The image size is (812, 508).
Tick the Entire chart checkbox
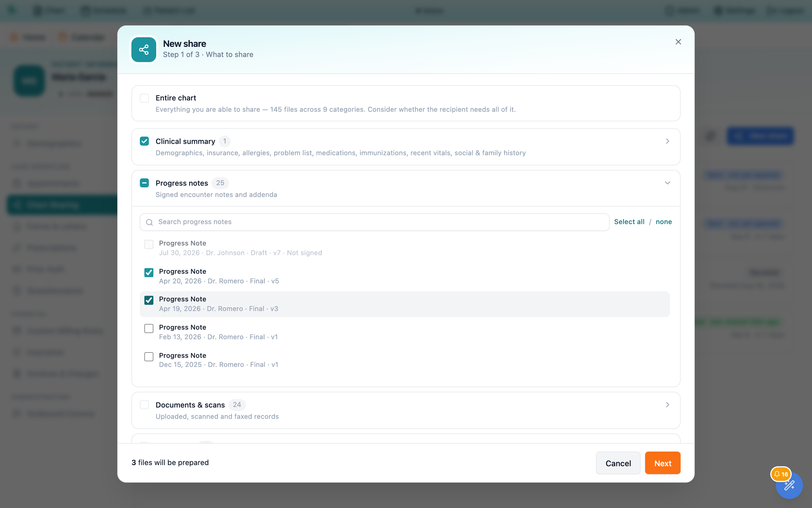(144, 98)
